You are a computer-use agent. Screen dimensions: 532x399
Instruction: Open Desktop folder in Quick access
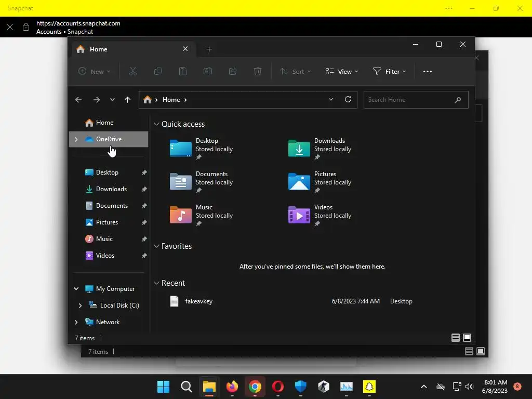[x=202, y=149]
